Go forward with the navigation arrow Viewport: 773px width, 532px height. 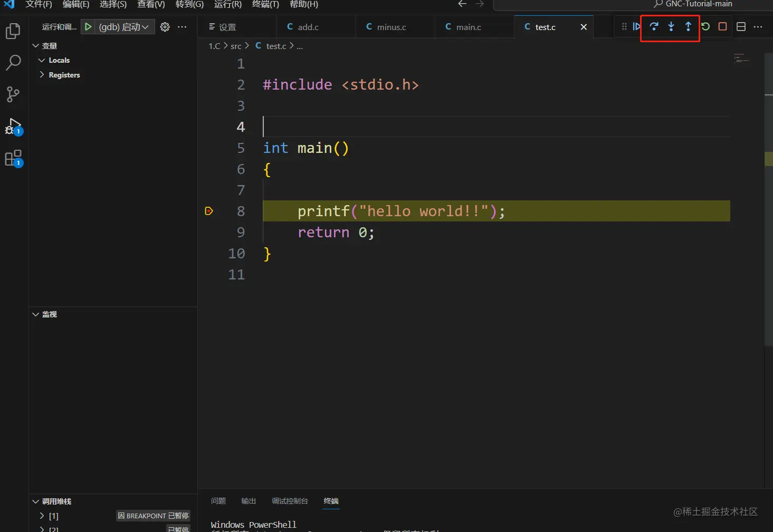[x=479, y=4]
